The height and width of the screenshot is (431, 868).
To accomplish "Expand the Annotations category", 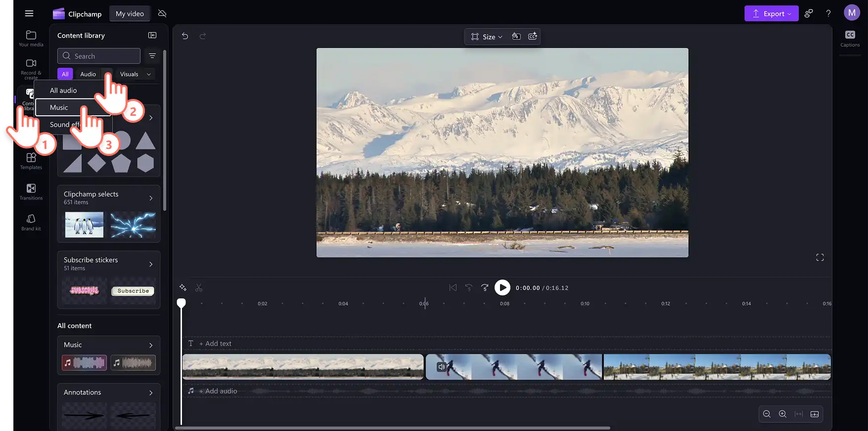I will (x=151, y=392).
